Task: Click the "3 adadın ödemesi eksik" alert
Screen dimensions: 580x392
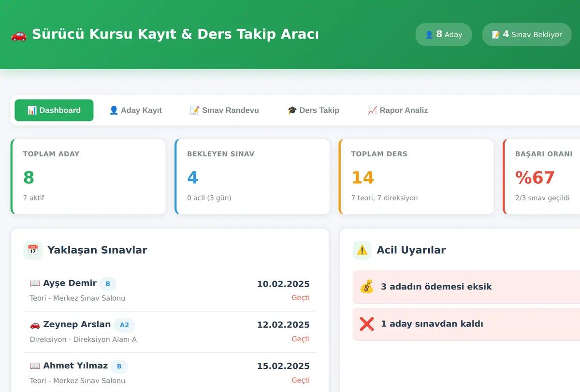Action: click(x=466, y=287)
